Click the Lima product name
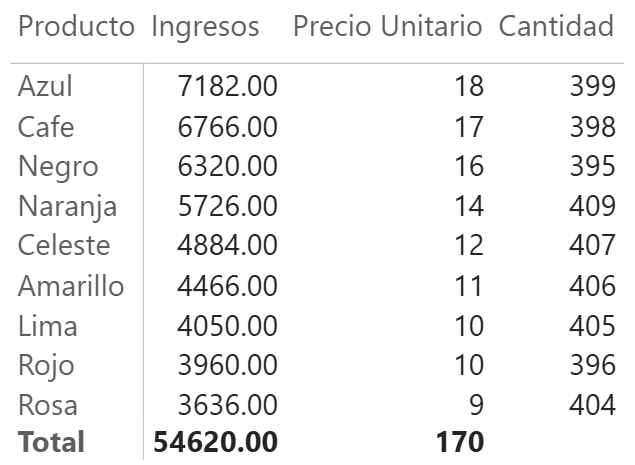Image resolution: width=635 pixels, height=465 pixels. click(47, 326)
